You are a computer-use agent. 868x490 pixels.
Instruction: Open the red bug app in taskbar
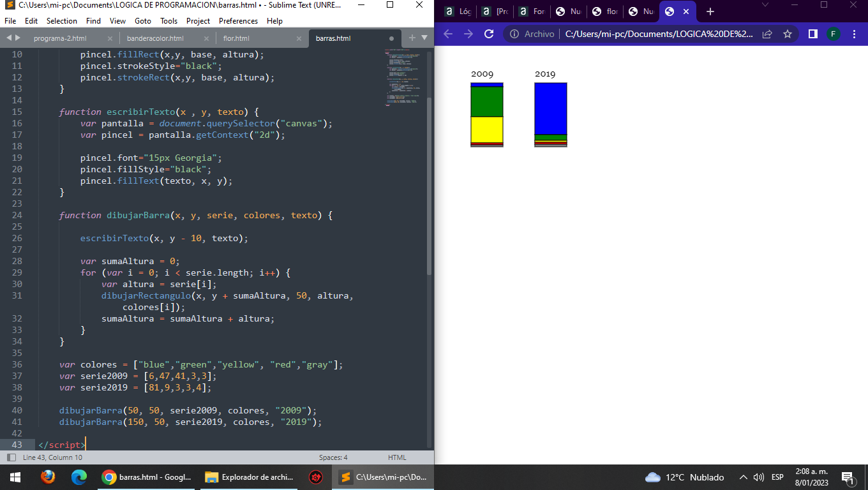click(x=315, y=477)
